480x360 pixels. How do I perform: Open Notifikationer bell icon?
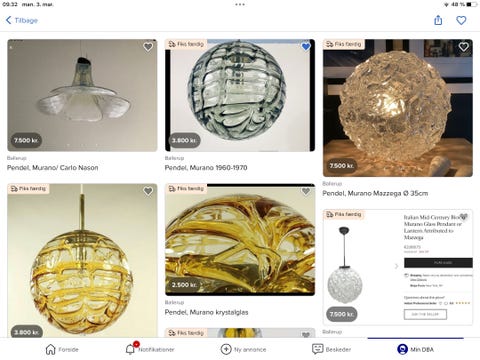pos(130,349)
